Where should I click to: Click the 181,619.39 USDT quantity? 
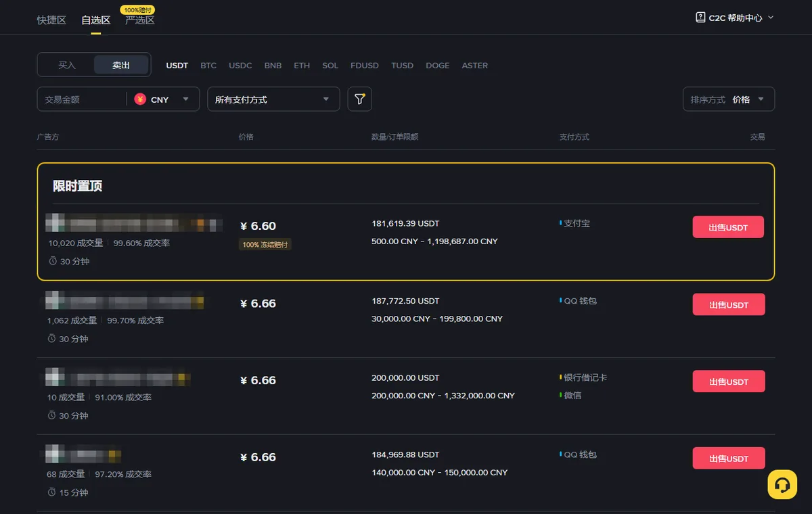click(x=405, y=223)
